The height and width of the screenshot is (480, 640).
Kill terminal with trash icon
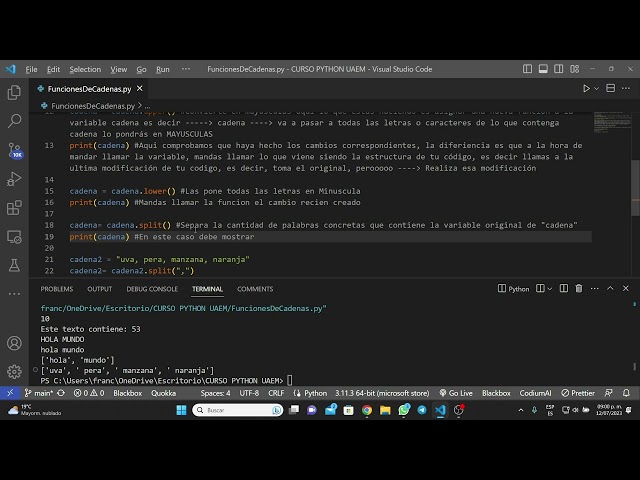pyautogui.click(x=579, y=289)
